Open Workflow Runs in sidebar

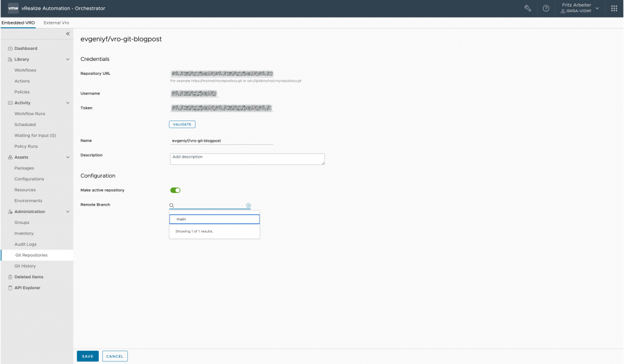click(30, 114)
